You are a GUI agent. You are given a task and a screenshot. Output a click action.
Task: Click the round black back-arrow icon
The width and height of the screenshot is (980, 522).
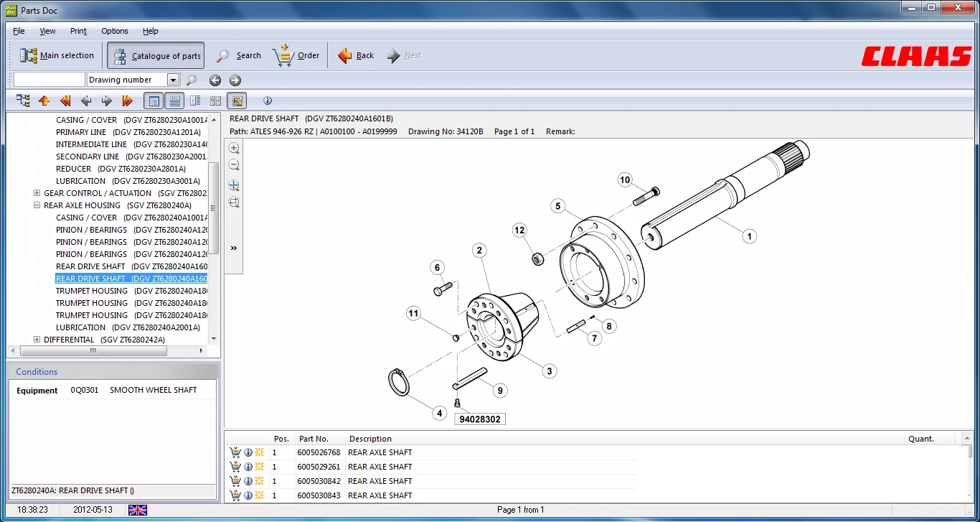(215, 80)
